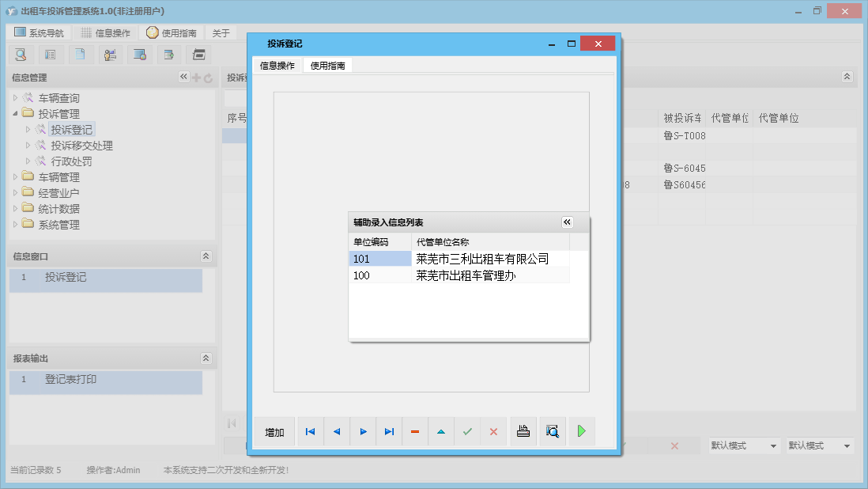
Task: Click the green play arrow icon
Action: click(x=581, y=432)
